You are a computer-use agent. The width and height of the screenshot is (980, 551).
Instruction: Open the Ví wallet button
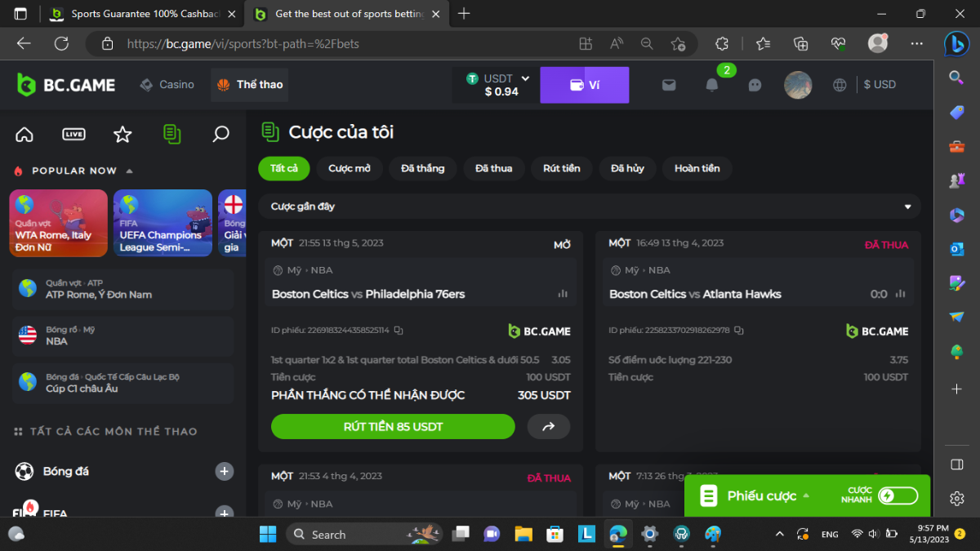point(584,85)
